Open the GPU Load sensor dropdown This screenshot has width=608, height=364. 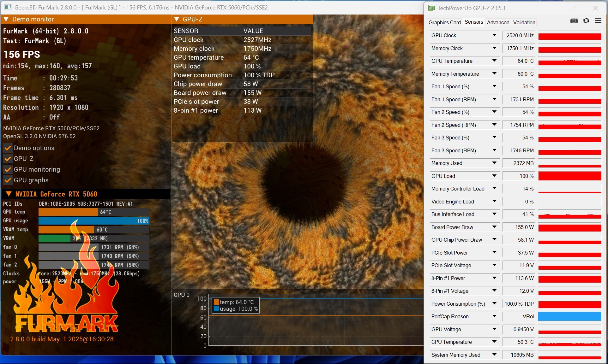point(494,176)
